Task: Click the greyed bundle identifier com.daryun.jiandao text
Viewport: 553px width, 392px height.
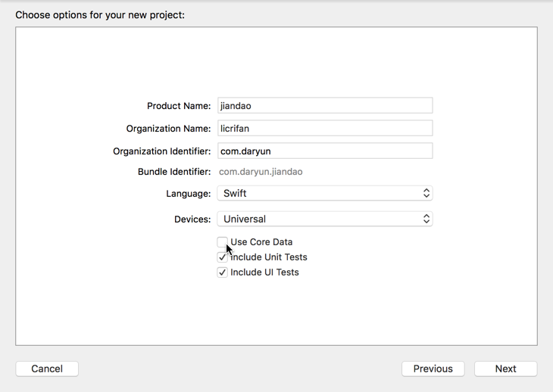Action: 261,172
